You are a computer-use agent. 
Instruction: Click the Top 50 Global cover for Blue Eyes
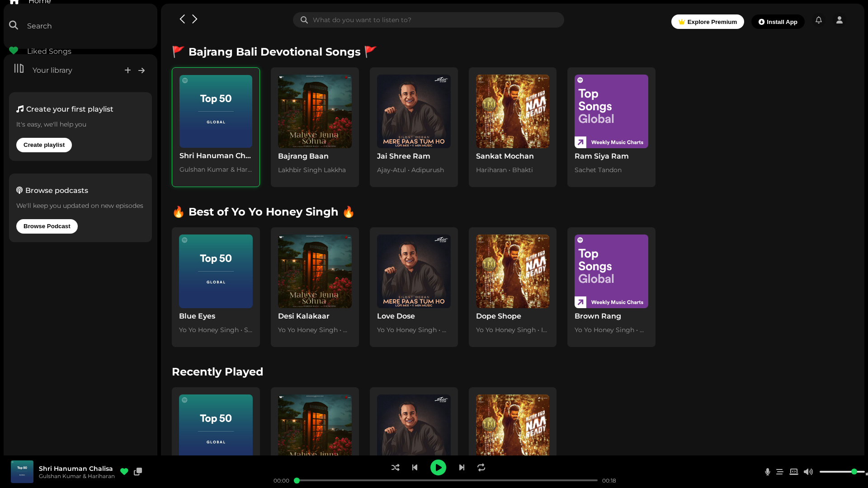click(x=216, y=271)
